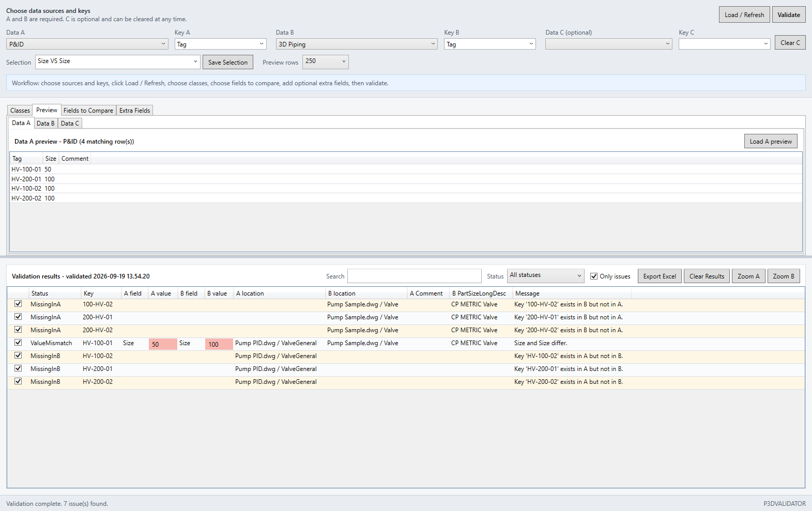Switch to the Extra Fields tab
Viewport: 812px width, 511px height.
point(135,111)
